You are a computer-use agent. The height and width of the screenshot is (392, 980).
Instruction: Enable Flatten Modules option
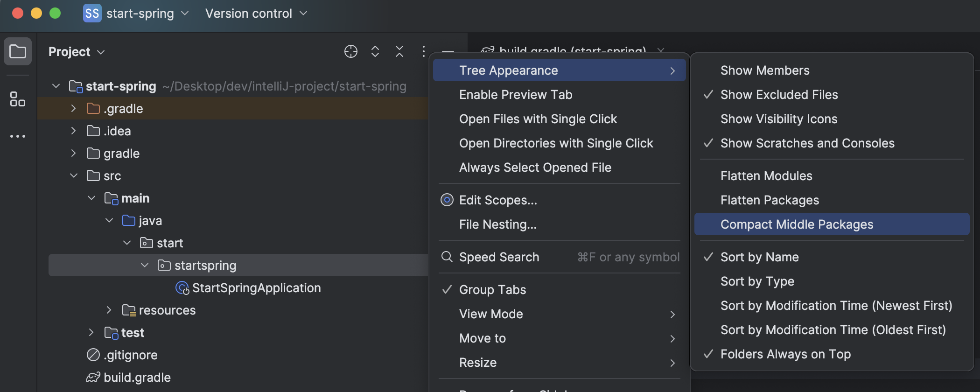point(832,176)
